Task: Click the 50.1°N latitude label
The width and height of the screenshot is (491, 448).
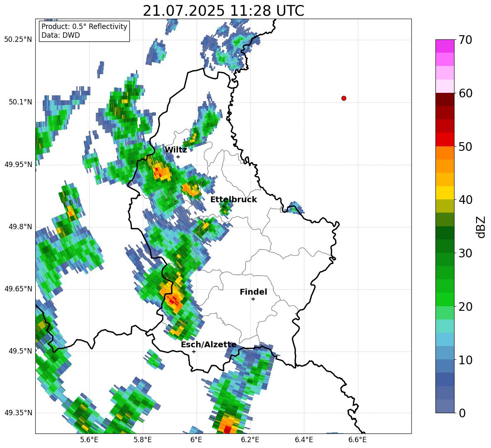Action: click(x=20, y=102)
